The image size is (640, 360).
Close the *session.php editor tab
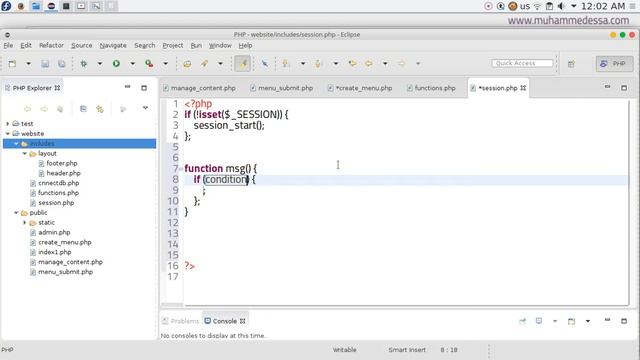tap(523, 88)
